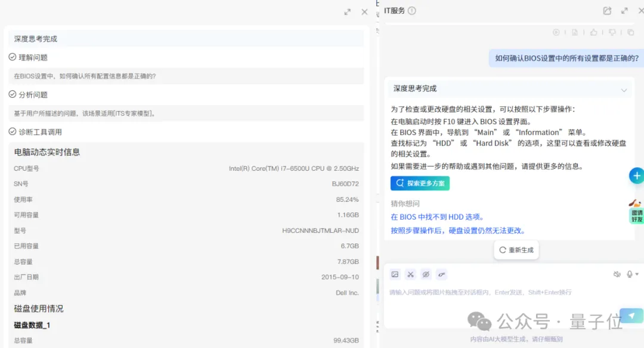
Task: Click the thumbs-up icon on the reply
Action: (593, 32)
